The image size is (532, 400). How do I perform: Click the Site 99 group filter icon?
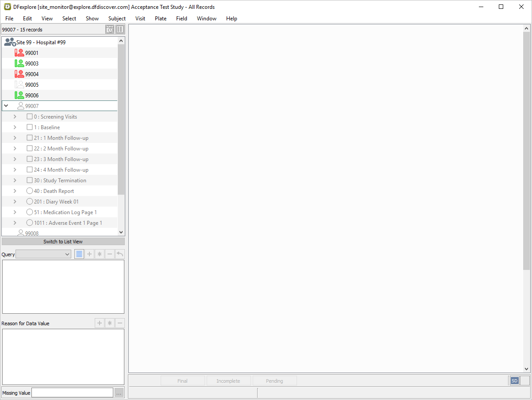point(10,42)
